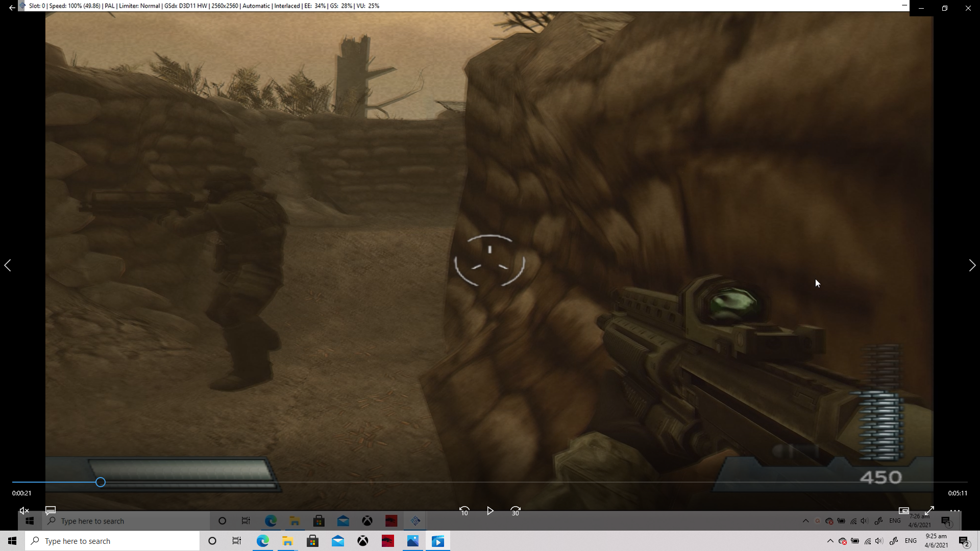Open the Windows Start menu
The width and height of the screenshot is (980, 551).
pos(12,541)
